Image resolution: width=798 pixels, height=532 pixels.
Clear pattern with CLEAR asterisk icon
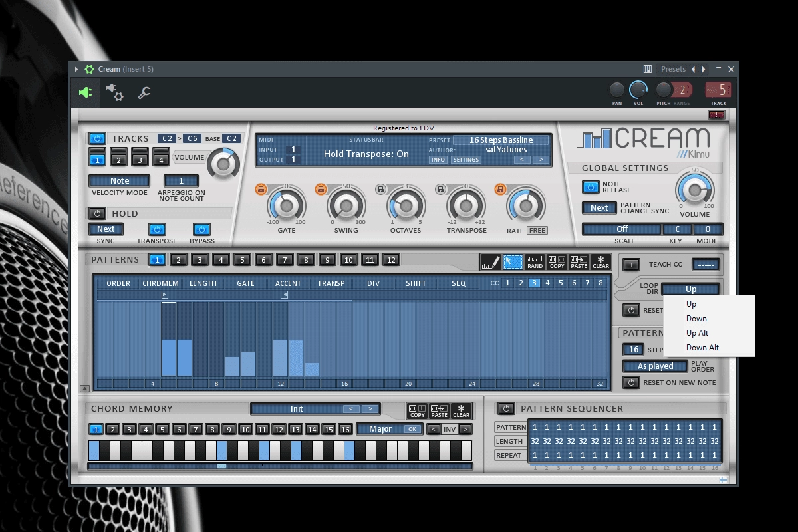click(x=600, y=262)
